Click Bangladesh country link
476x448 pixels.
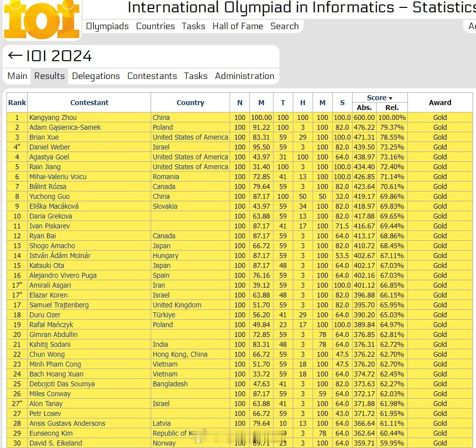pos(170,384)
